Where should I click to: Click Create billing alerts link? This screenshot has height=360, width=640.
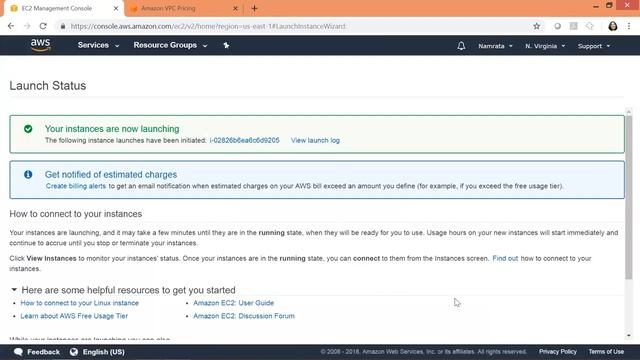click(x=76, y=186)
